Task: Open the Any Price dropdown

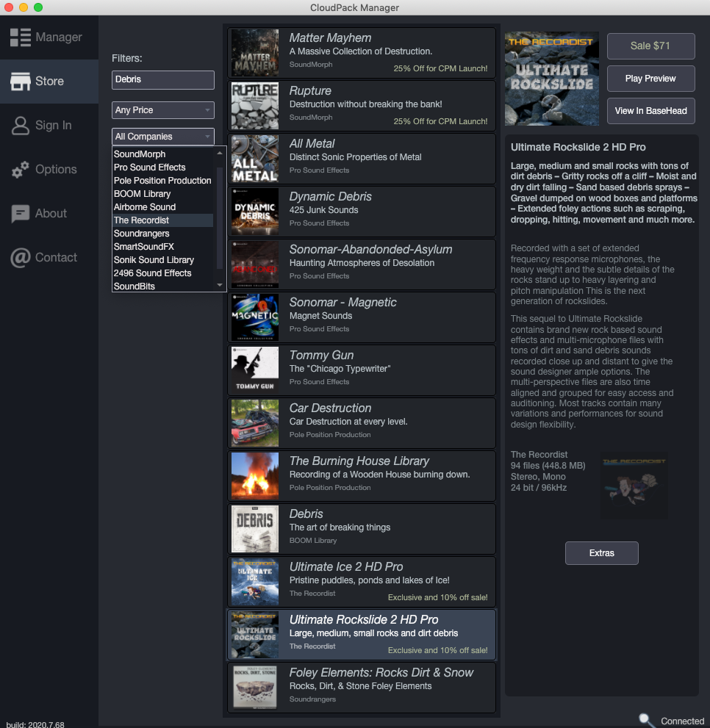Action: tap(163, 110)
